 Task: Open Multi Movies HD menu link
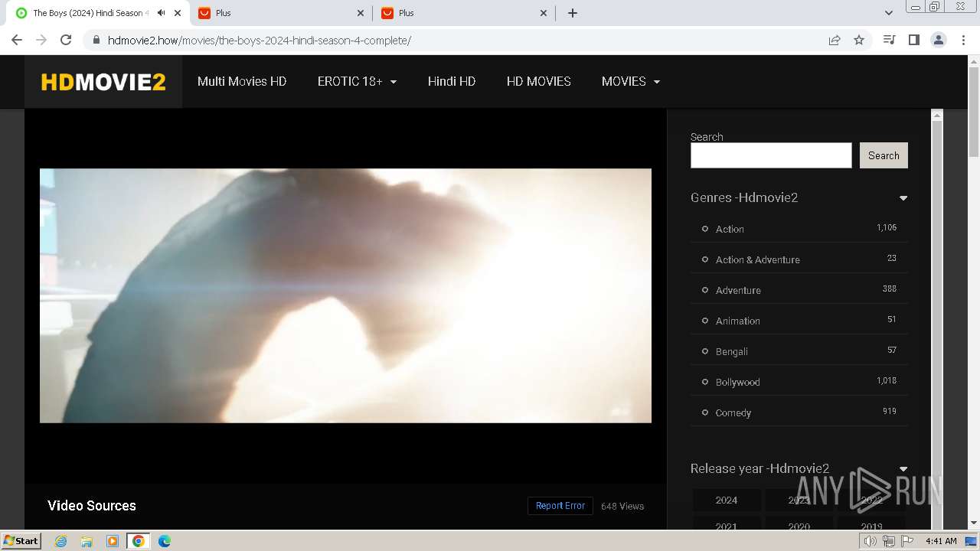[242, 81]
